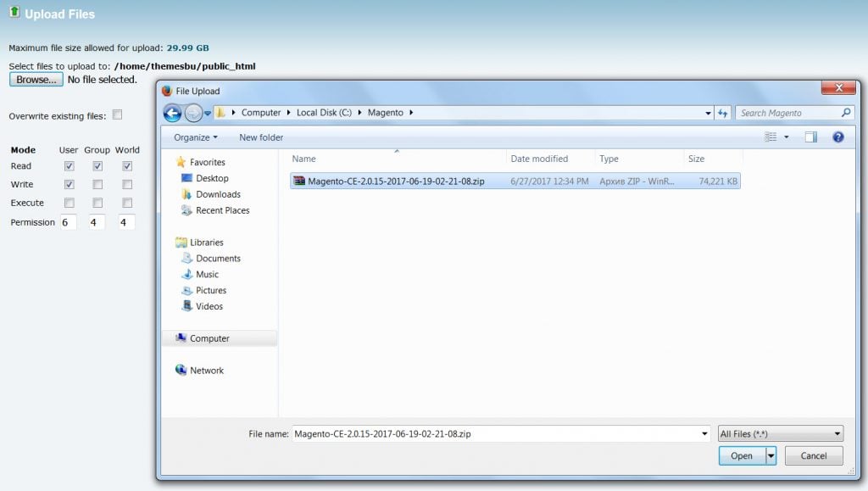The width and height of the screenshot is (868, 491).
Task: Expand the File name history dropdown
Action: point(705,433)
